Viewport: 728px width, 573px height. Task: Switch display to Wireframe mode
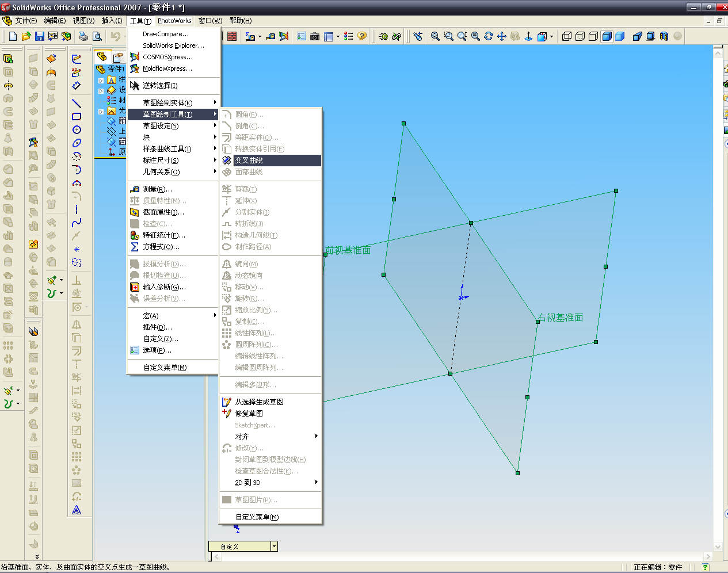[x=567, y=36]
